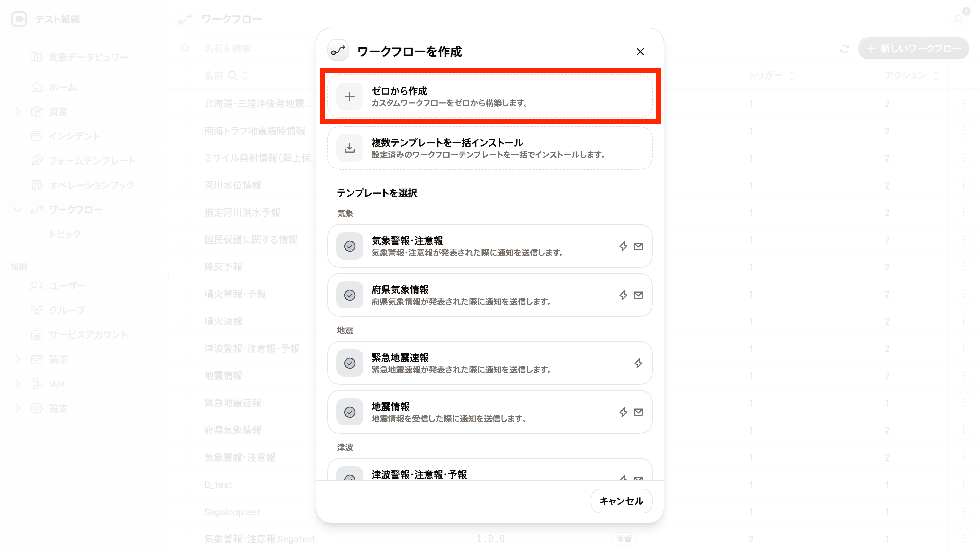The height and width of the screenshot is (551, 980).
Task: Click the search icon in 名前 column header
Action: point(232,75)
